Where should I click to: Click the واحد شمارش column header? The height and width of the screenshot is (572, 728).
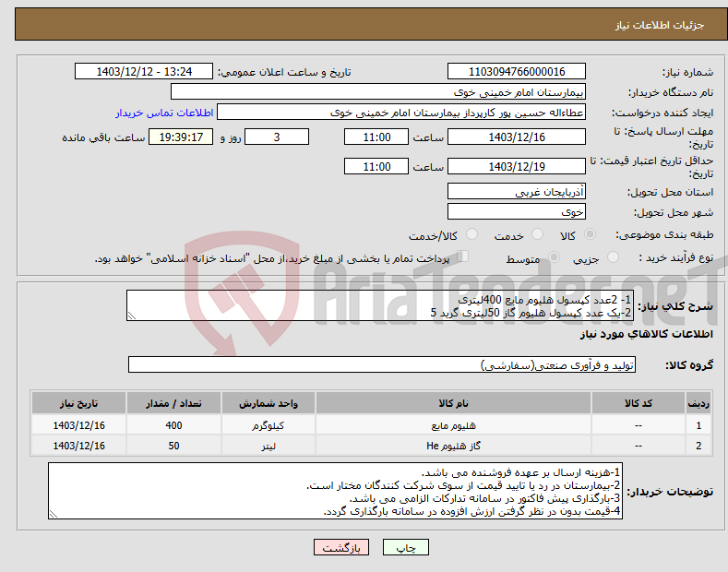[x=269, y=403]
